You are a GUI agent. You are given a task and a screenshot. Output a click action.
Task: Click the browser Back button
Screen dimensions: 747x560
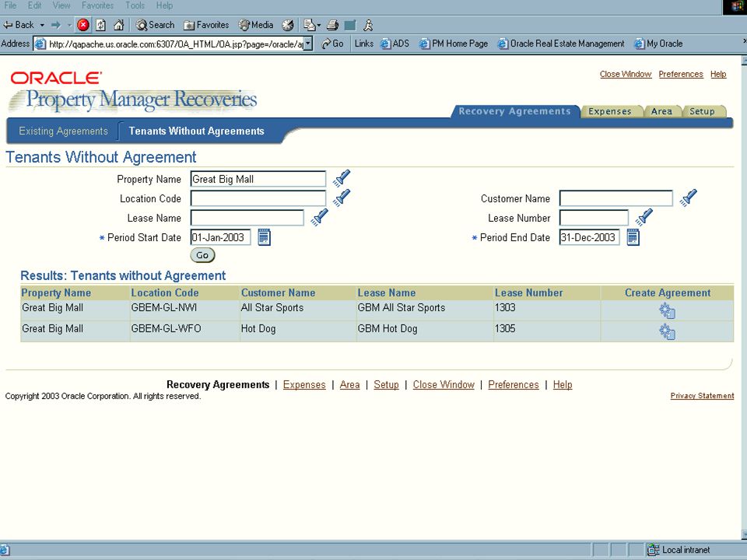pyautogui.click(x=19, y=25)
